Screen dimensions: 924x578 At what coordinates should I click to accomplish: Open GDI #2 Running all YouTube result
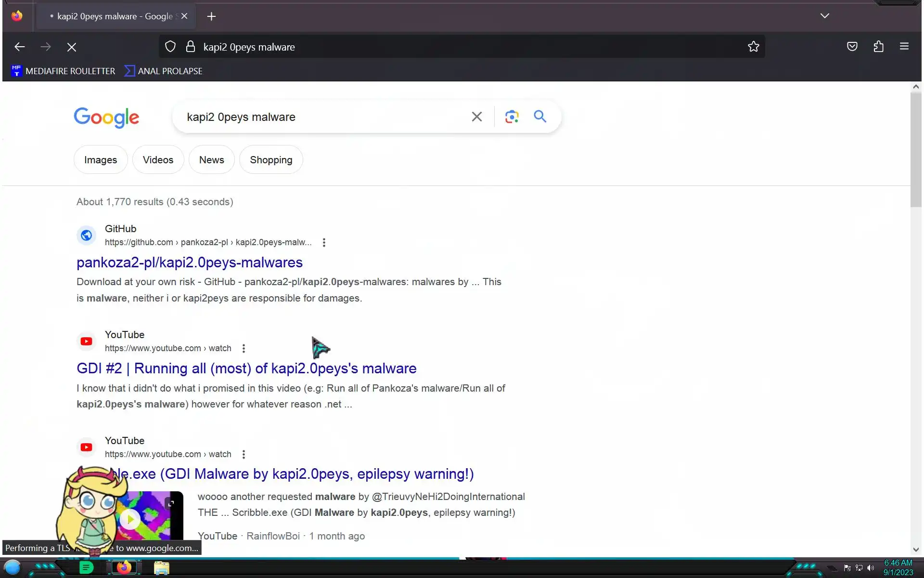tap(246, 368)
